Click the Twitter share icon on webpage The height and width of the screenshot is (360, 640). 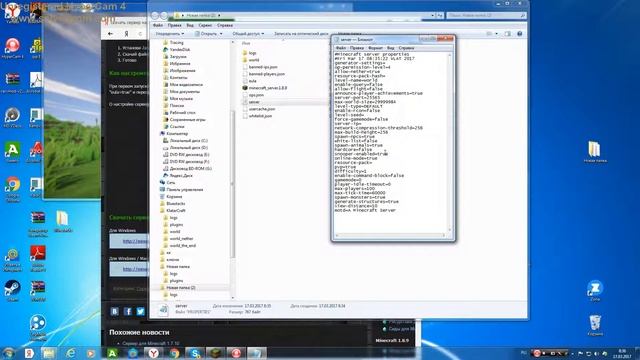coord(141,311)
